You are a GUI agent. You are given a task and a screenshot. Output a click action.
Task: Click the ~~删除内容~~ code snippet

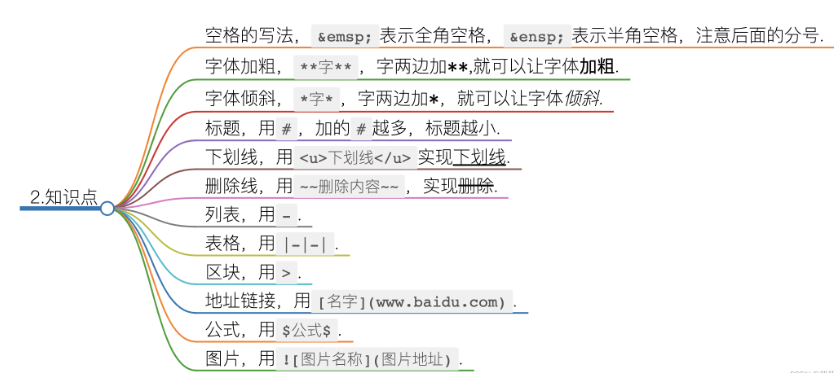click(349, 187)
